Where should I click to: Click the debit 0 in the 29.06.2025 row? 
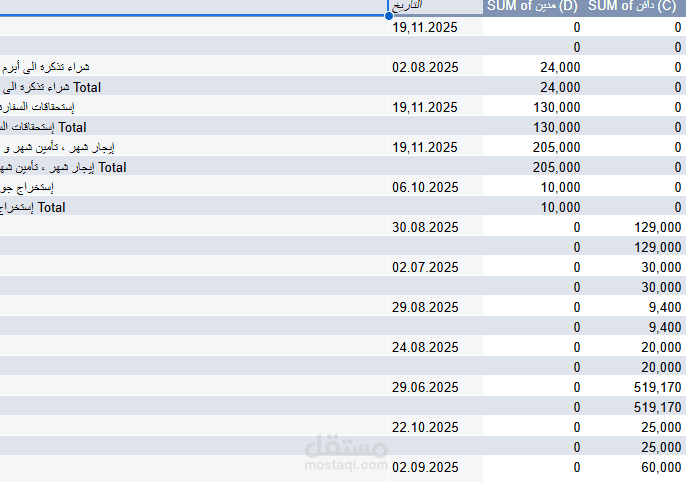[x=577, y=387]
